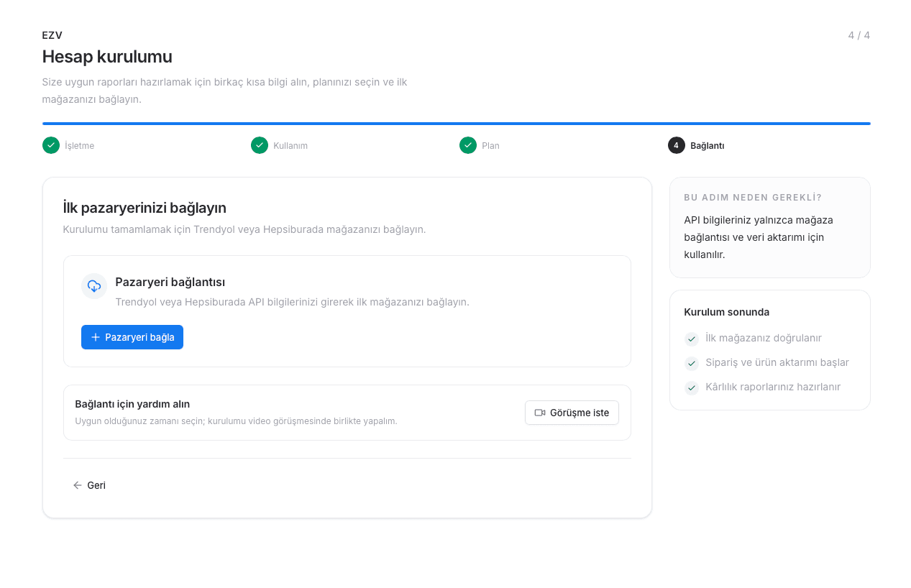The width and height of the screenshot is (911, 588).
Task: Click the Pazaryeri bağlantısı title
Action: [x=170, y=282]
